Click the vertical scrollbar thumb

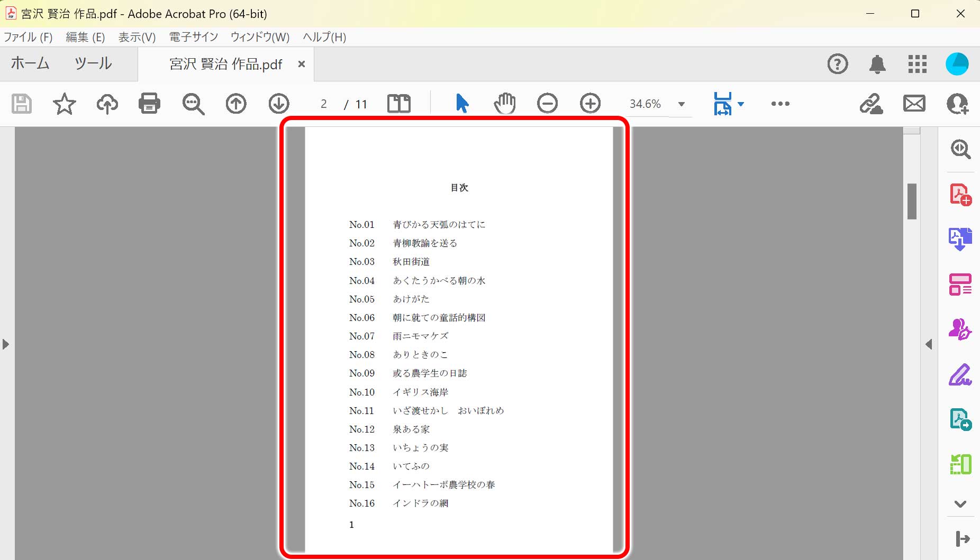click(x=912, y=201)
